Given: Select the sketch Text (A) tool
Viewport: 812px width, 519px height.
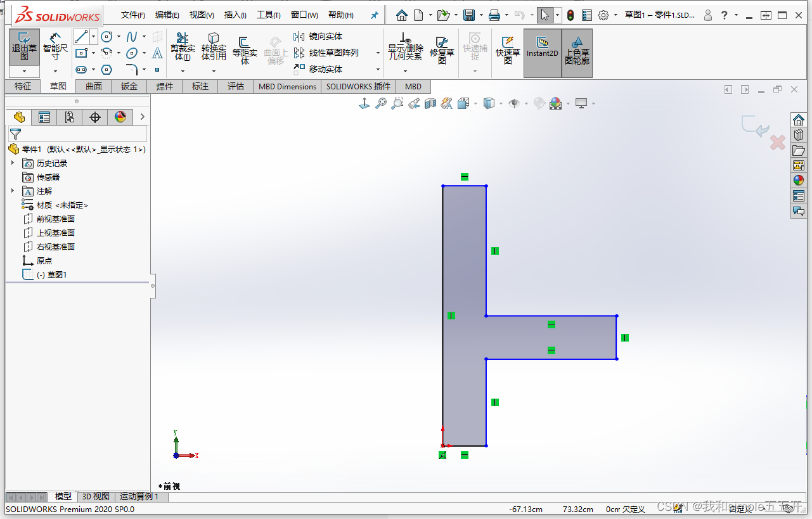Looking at the screenshot, I should pyautogui.click(x=157, y=53).
